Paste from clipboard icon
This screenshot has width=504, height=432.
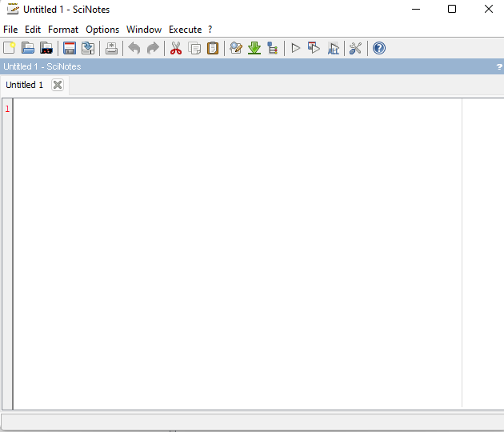[213, 48]
